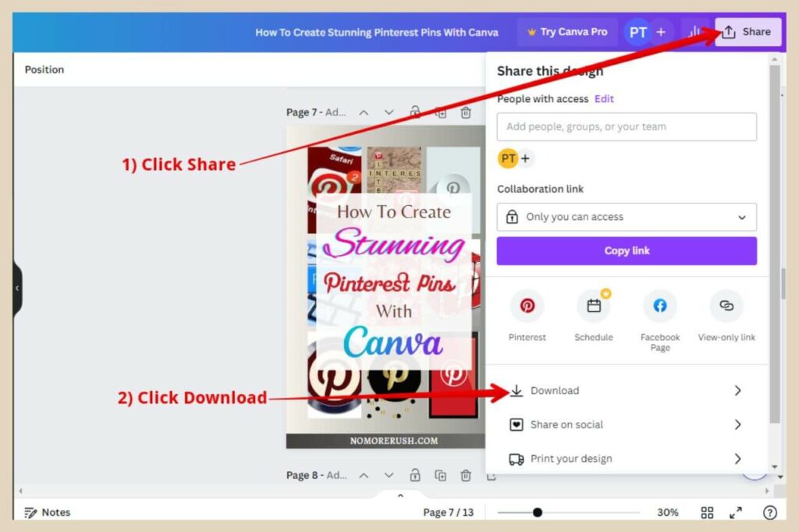799x532 pixels.
Task: Expand the collapsed side panel on the left edge
Action: pos(17,289)
